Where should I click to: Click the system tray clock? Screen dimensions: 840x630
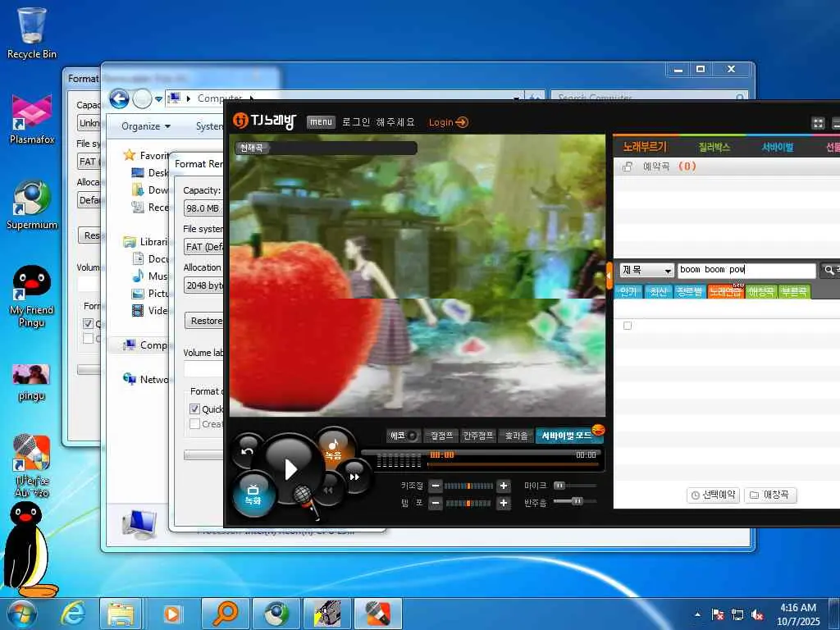tap(797, 614)
